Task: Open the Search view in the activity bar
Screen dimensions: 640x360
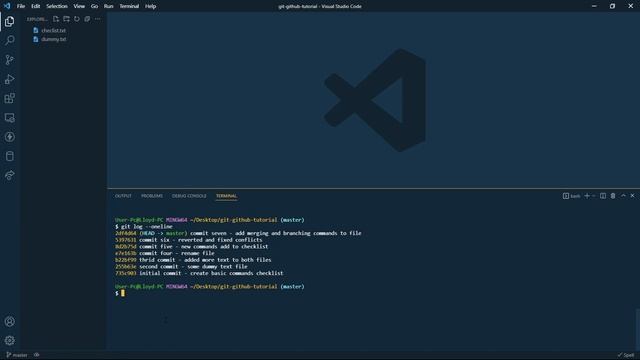Action: point(9,40)
